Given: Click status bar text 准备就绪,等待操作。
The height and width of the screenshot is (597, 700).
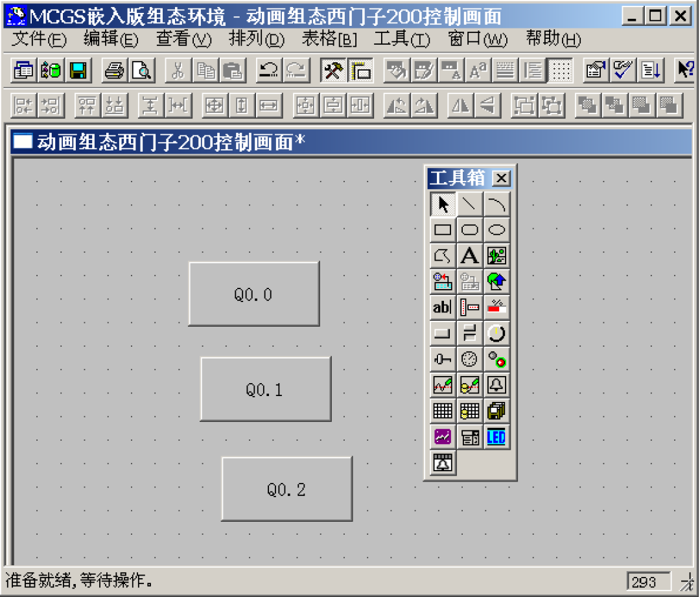Looking at the screenshot, I should 79,580.
